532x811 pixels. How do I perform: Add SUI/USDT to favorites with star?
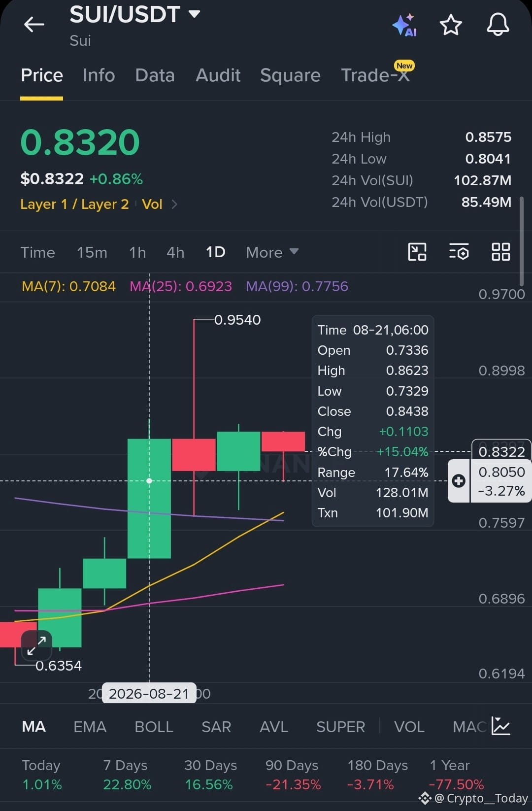(451, 25)
